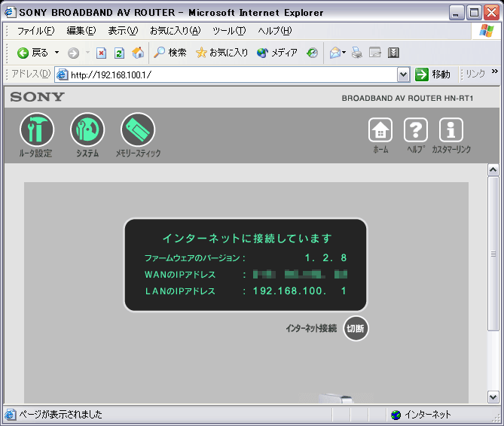Click the firmware version 1.2.8 value

[x=325, y=258]
